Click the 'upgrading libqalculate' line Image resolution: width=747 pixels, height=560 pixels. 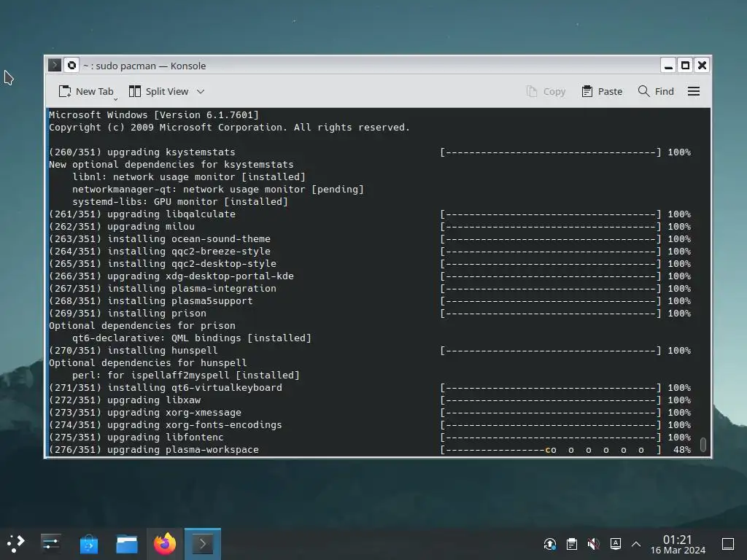pos(142,214)
